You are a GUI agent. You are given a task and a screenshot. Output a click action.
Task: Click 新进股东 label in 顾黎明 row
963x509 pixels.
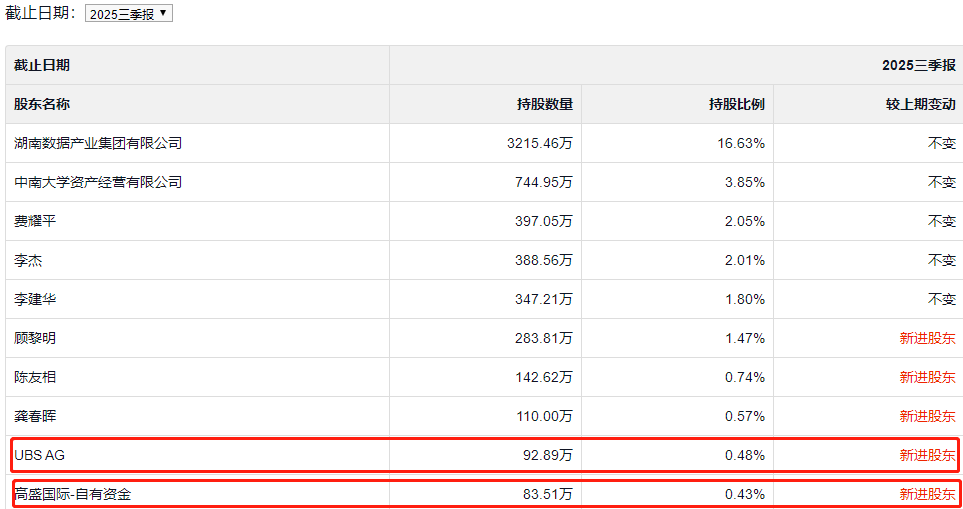[x=927, y=338]
